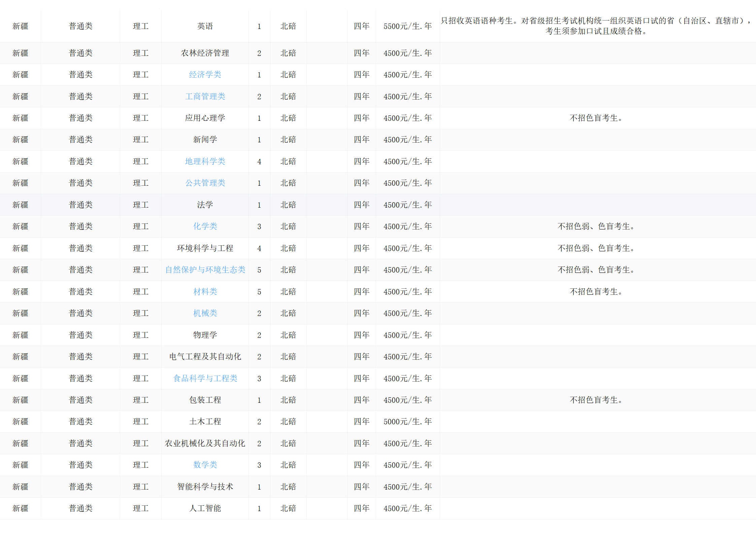The width and height of the screenshot is (756, 534).
Task: Click the English oral test remark text
Action: tap(595, 26)
